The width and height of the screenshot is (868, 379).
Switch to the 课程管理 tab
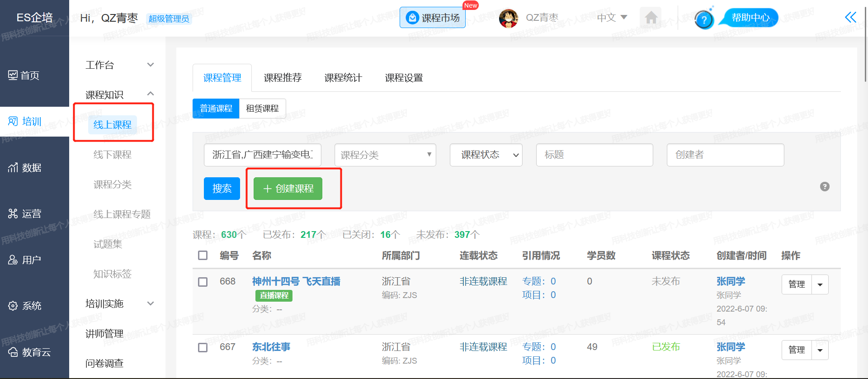click(222, 78)
